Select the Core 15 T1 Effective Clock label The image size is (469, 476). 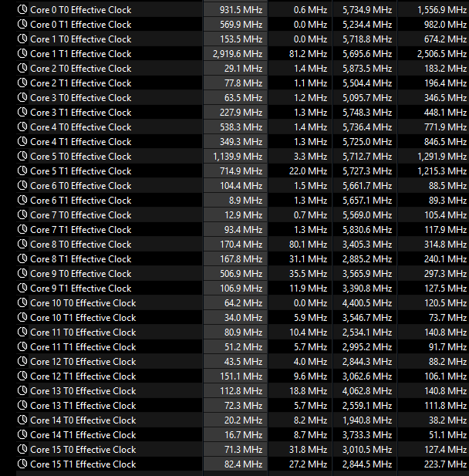83,464
